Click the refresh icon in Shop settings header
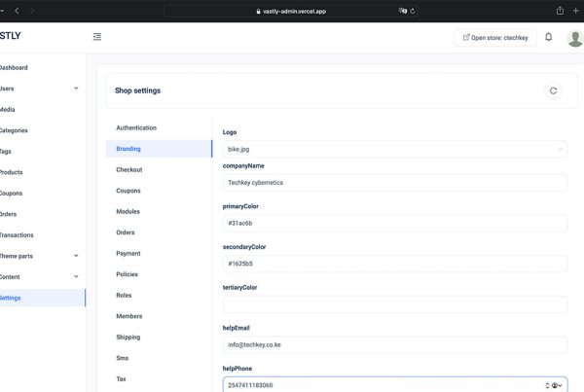The height and width of the screenshot is (392, 584). click(553, 90)
